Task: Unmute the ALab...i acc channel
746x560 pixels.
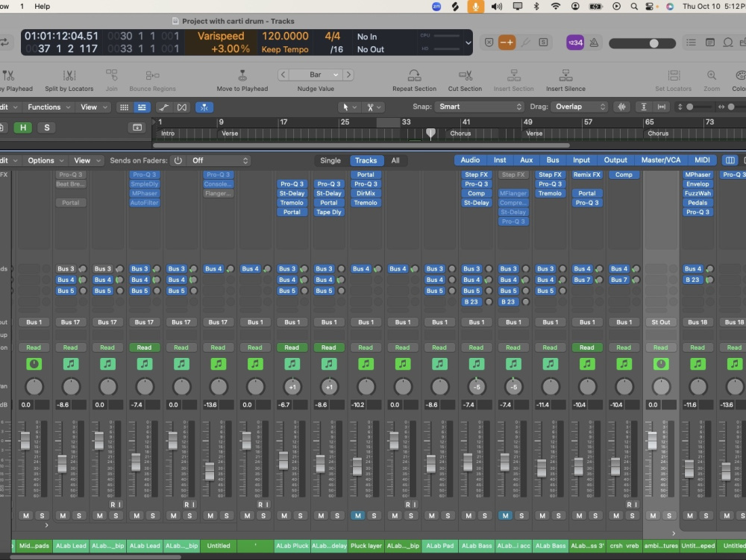Action: coord(505,516)
